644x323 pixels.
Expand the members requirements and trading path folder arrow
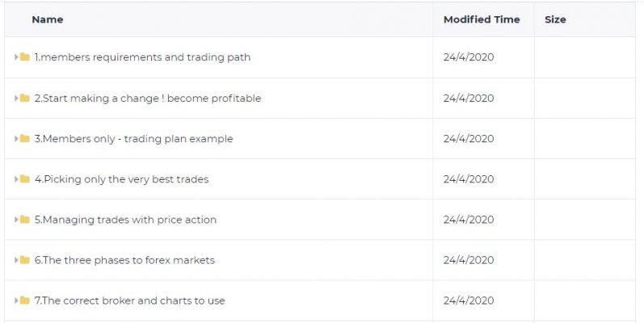tap(16, 57)
